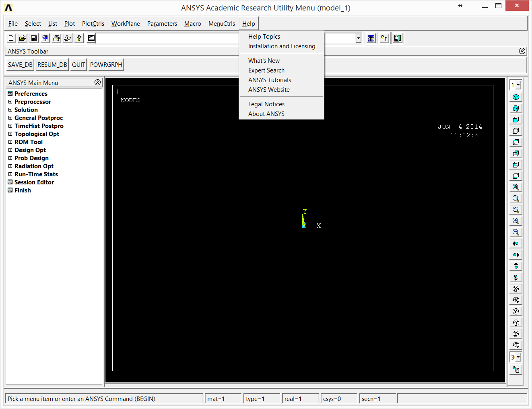Click the Image Capture printer icon
Image resolution: width=532 pixels, height=409 pixels.
(x=56, y=38)
